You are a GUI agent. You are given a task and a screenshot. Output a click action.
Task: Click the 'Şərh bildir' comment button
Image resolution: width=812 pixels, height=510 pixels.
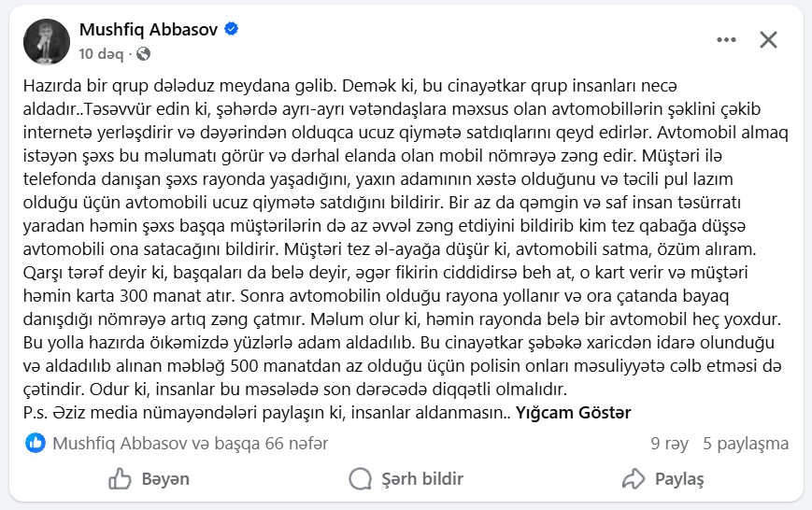coord(406,479)
